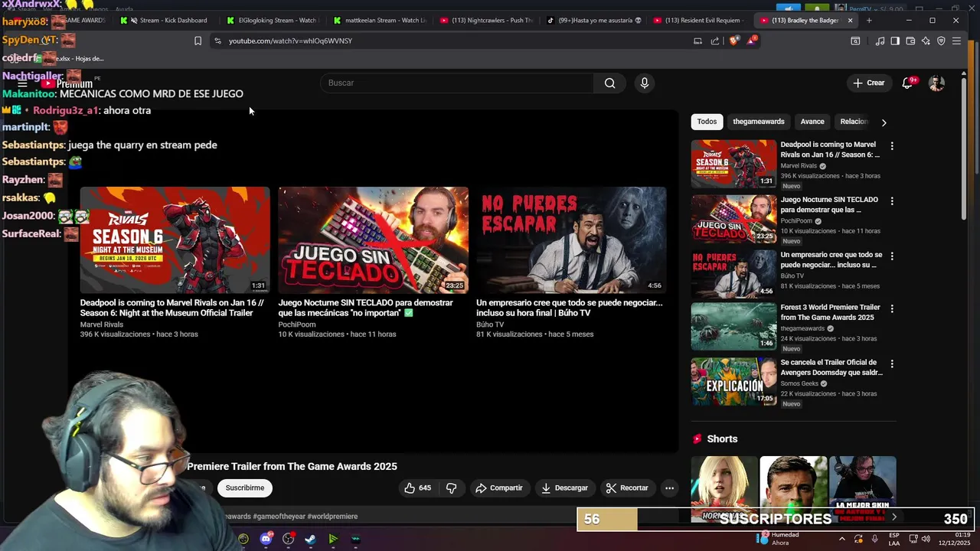
Task: Click the Suscribirme button
Action: pos(245,487)
